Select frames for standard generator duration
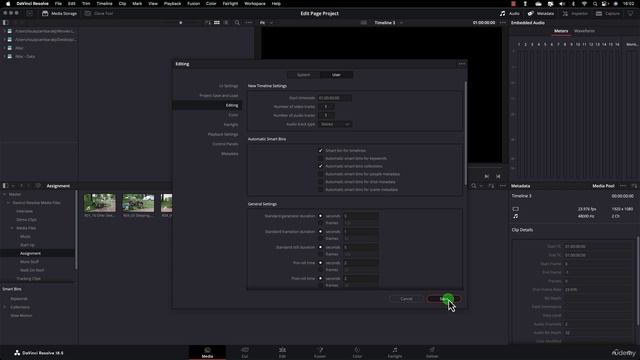The width and height of the screenshot is (640, 360). pyautogui.click(x=320, y=223)
